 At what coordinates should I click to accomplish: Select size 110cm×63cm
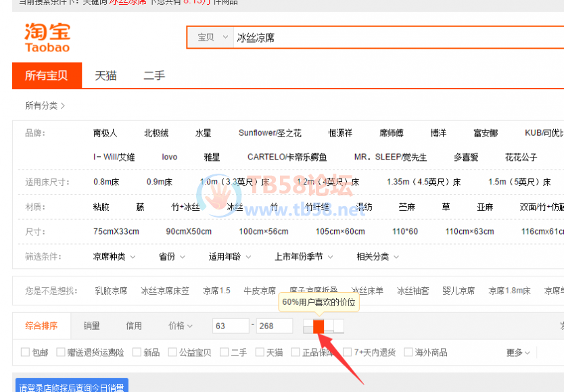(470, 232)
